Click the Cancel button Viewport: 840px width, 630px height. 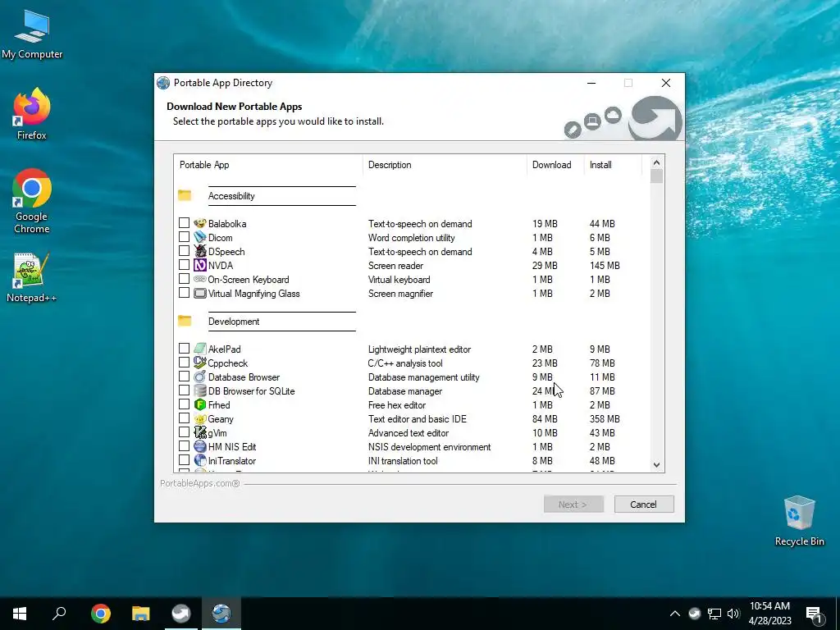click(644, 504)
